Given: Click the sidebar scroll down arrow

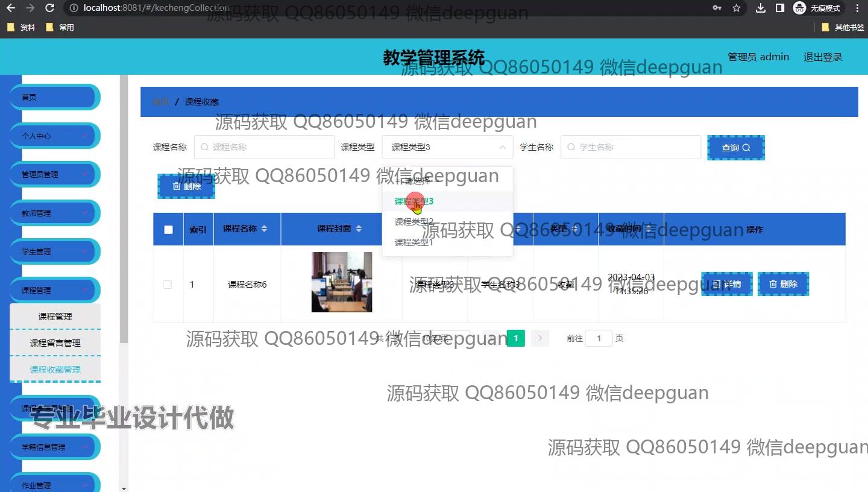Looking at the screenshot, I should [x=124, y=488].
